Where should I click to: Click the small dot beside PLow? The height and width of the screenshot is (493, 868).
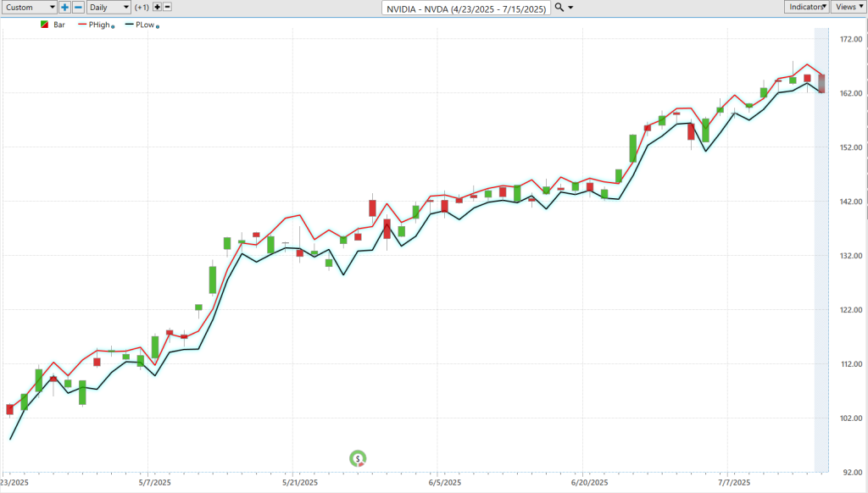pyautogui.click(x=159, y=27)
